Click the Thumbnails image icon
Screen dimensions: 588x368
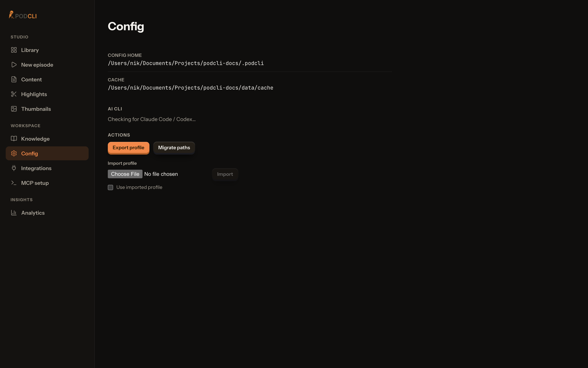click(14, 109)
